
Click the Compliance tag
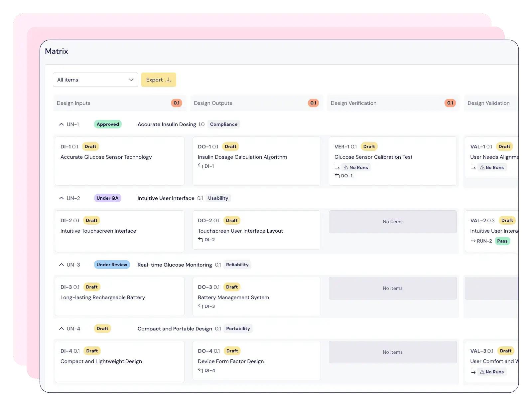coord(224,124)
